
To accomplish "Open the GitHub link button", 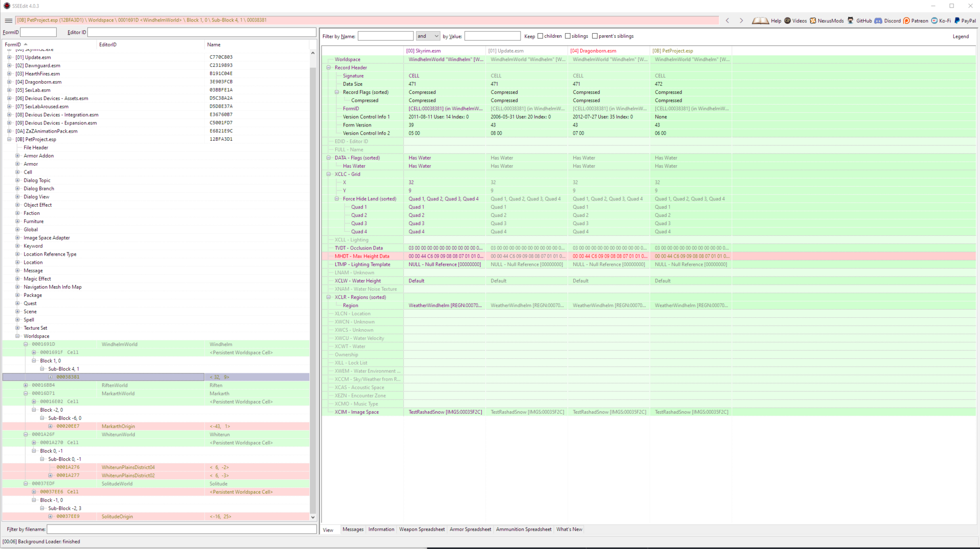I will (860, 20).
